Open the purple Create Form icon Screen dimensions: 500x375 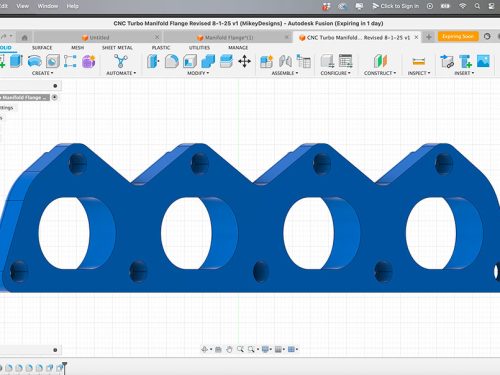[89, 61]
